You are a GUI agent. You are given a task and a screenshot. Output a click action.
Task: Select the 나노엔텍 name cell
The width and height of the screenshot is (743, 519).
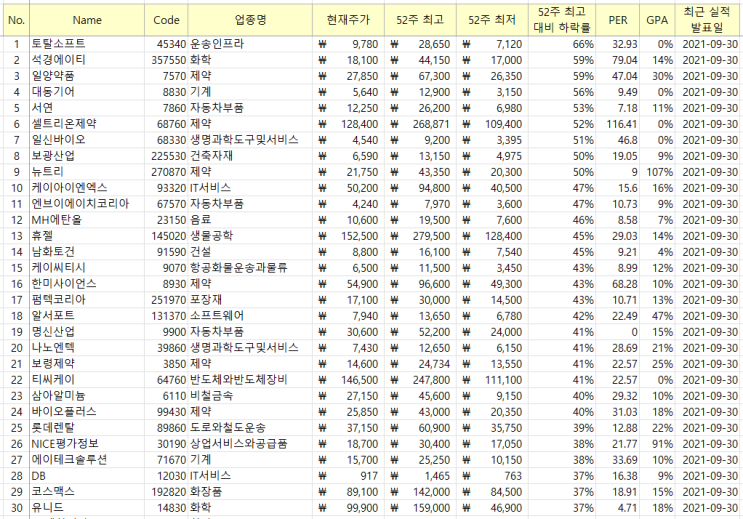[87, 348]
